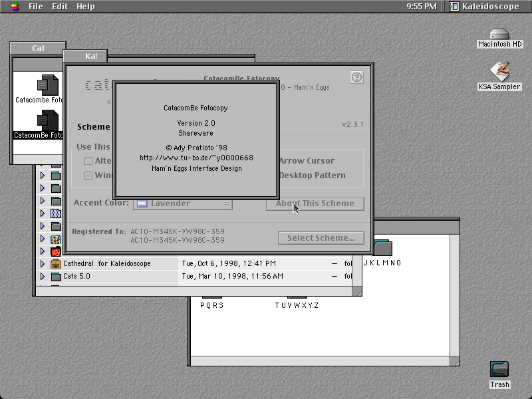Open the Kaleidoscope application menu

click(x=485, y=7)
